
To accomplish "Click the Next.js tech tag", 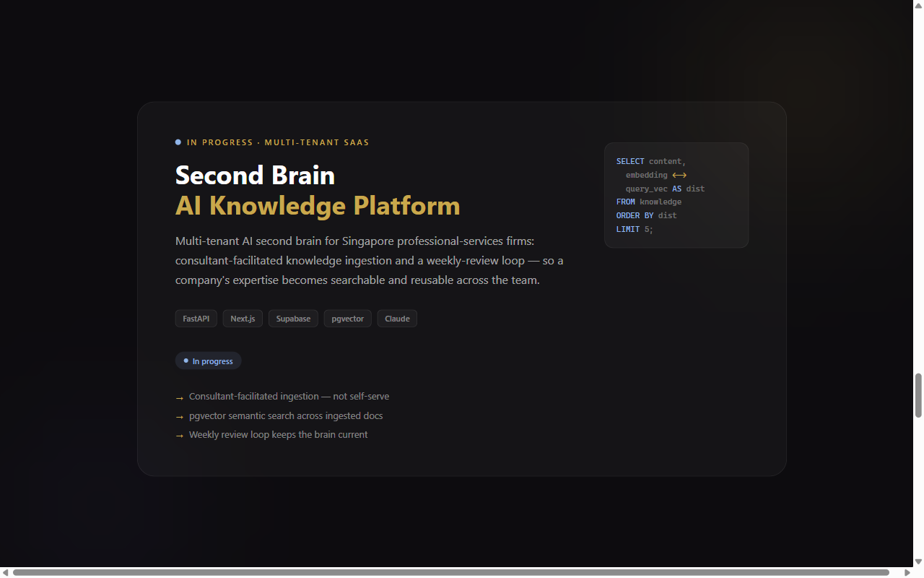I will click(243, 319).
